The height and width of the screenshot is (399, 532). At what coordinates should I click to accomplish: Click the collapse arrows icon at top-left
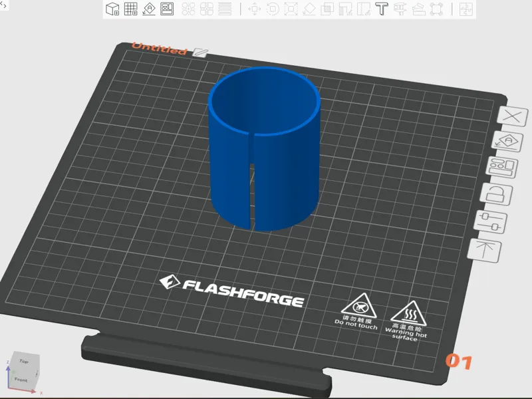pyautogui.click(x=3, y=5)
